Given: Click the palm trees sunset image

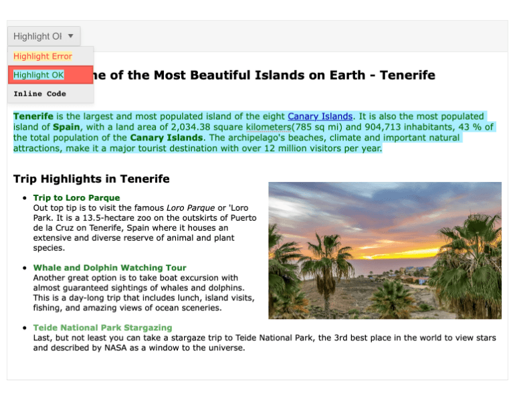Looking at the screenshot, I should click(x=385, y=250).
